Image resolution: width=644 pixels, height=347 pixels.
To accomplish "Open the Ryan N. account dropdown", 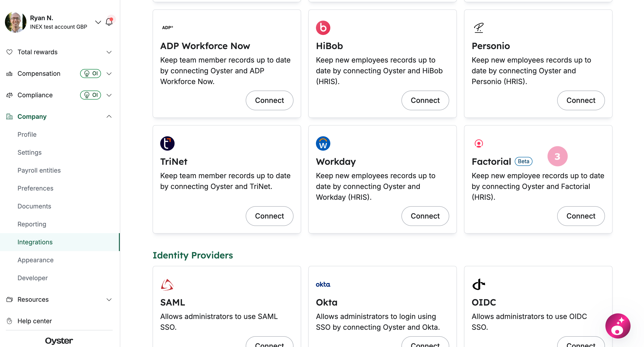I will [x=98, y=22].
